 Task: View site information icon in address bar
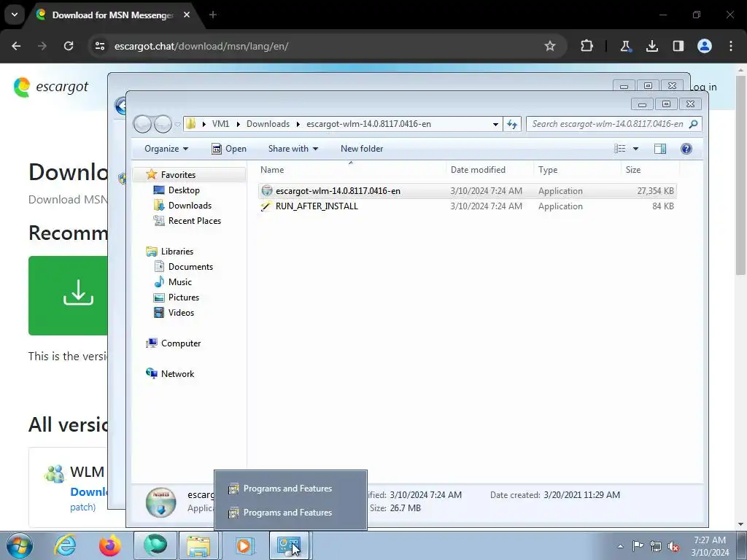click(100, 46)
